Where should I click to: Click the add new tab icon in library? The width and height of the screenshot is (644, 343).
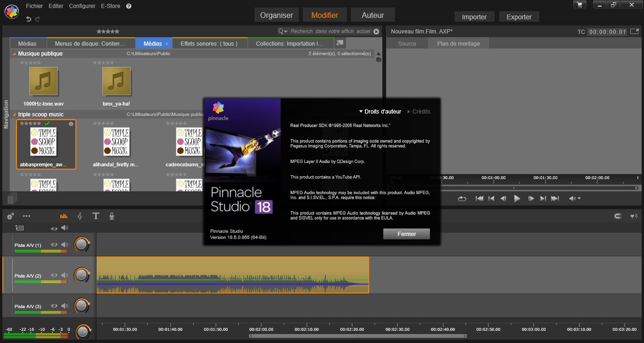tap(340, 43)
